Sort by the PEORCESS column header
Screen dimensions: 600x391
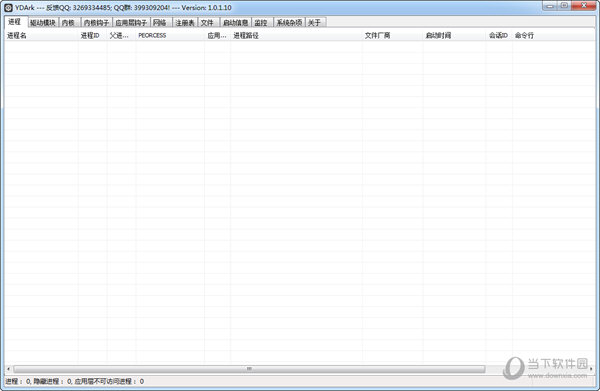pos(170,35)
